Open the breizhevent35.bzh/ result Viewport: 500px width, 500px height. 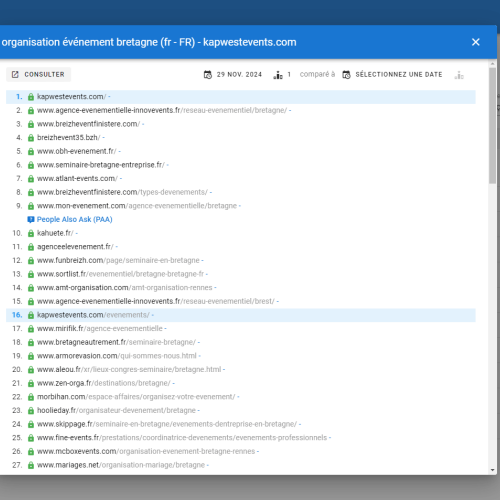coord(68,138)
